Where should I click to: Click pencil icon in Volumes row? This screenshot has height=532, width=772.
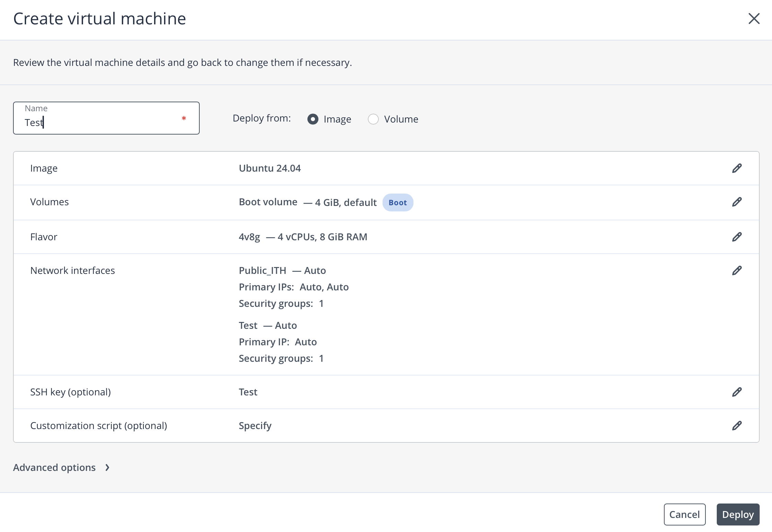click(x=737, y=202)
